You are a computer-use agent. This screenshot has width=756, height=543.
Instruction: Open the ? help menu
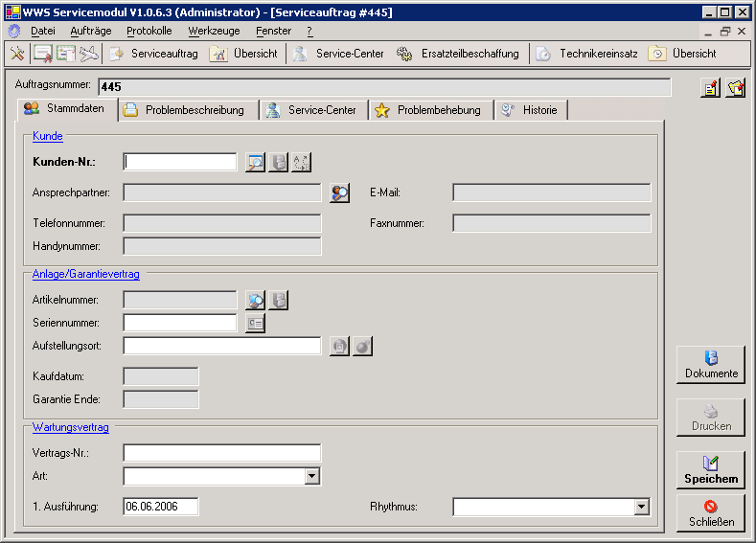click(309, 31)
